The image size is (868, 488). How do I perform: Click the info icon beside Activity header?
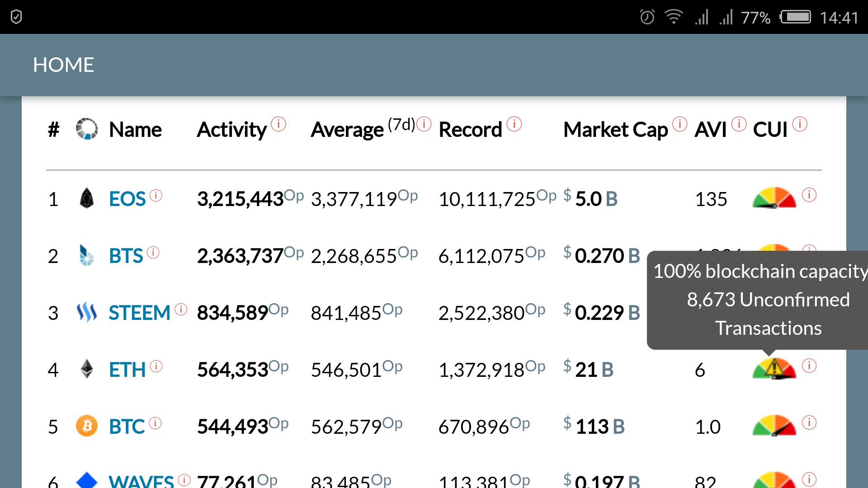pos(278,124)
